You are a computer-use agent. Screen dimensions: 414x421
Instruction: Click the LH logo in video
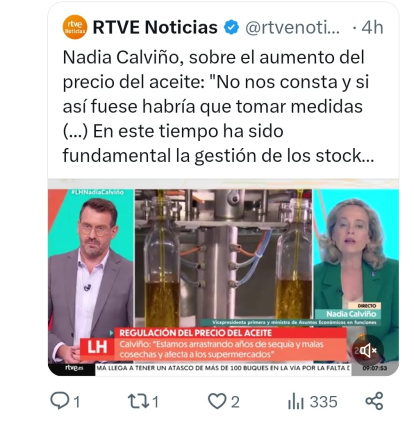(97, 347)
